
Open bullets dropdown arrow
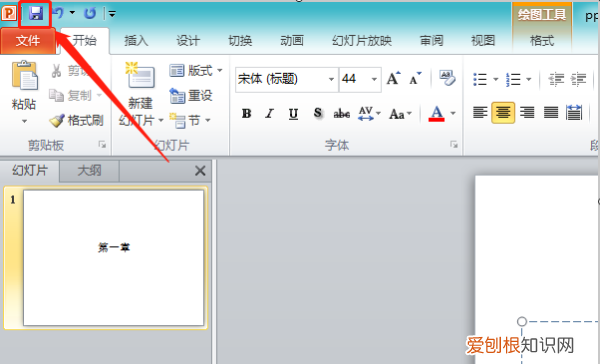tap(496, 79)
